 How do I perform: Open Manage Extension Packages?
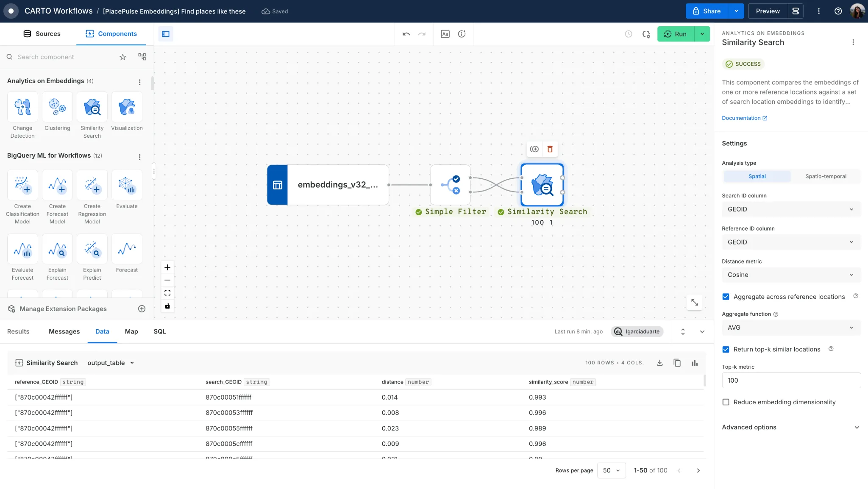pyautogui.click(x=63, y=309)
